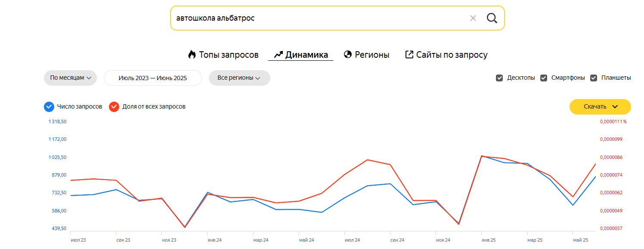Uncheck the Планшеты checkbox
The width and height of the screenshot is (644, 249).
tap(594, 78)
